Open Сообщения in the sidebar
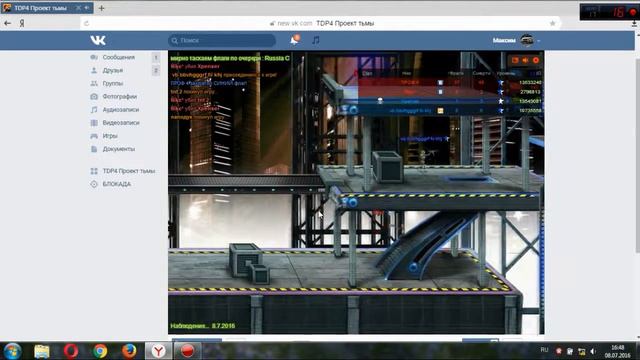The height and width of the screenshot is (360, 640). pyautogui.click(x=118, y=57)
